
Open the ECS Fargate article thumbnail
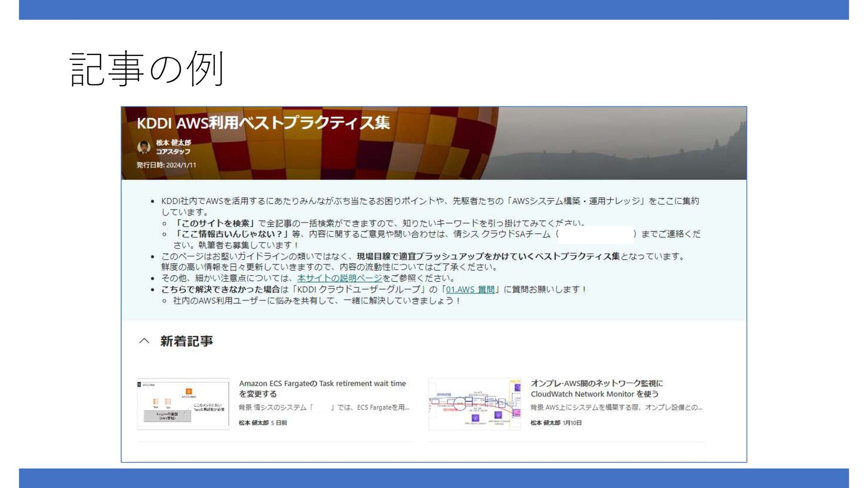coord(183,404)
